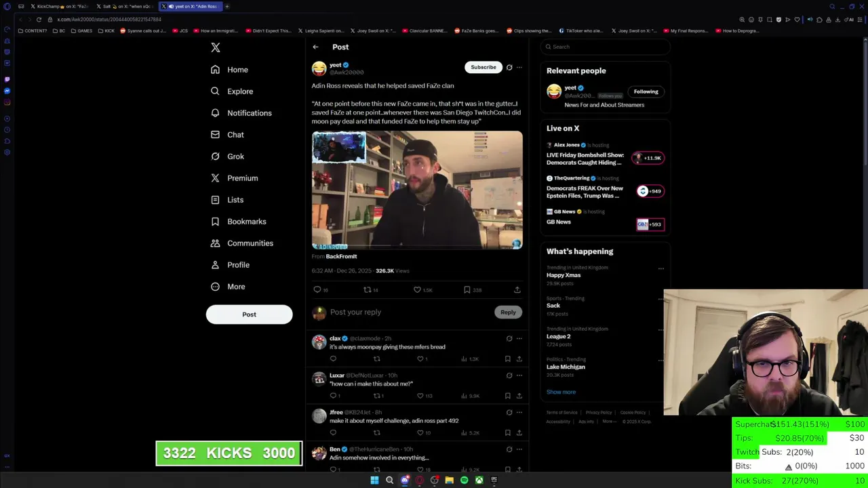Viewport: 868px width, 488px height.
Task: Open Notifications in the sidebar
Action: tap(241, 113)
